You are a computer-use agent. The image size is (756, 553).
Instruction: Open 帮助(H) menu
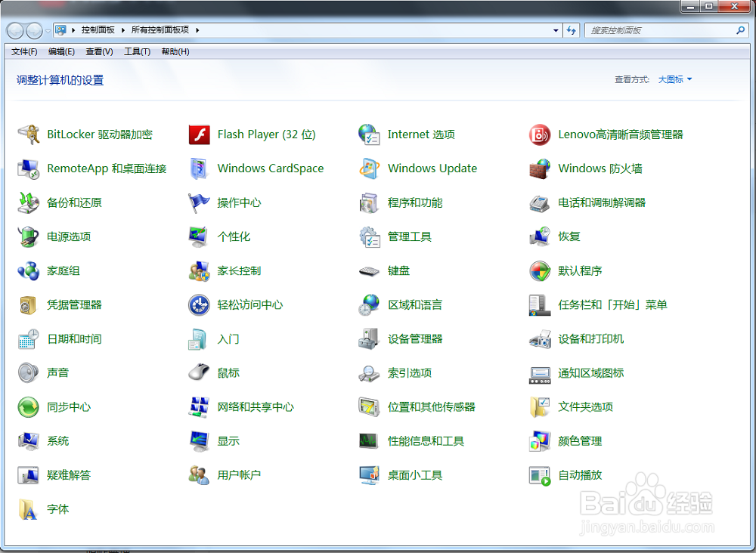coord(175,51)
